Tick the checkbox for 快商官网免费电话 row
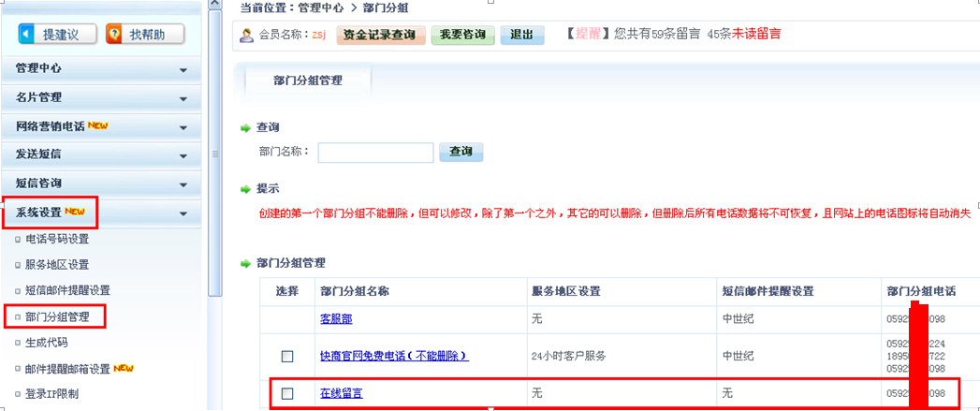Viewport: 980px width, 411px height. [x=287, y=357]
